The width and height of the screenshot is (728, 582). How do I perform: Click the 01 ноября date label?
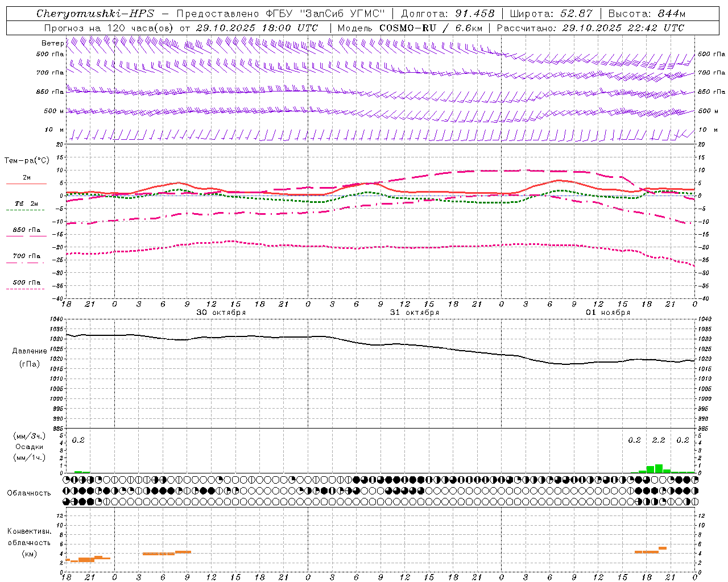point(608,313)
